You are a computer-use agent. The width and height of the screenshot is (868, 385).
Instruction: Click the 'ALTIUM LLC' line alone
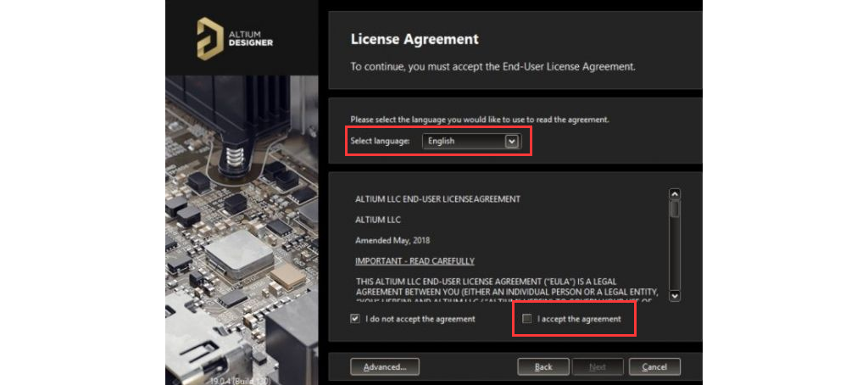coord(378,220)
